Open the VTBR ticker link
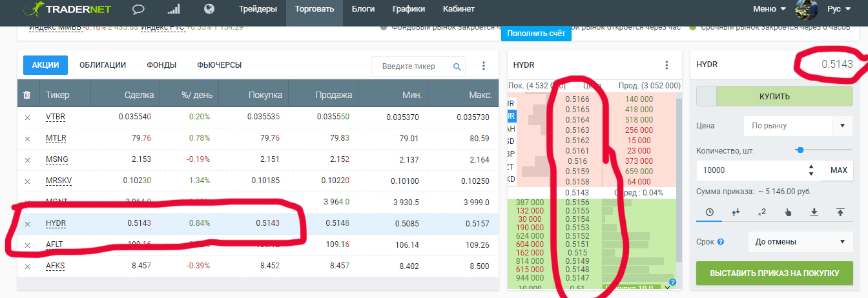 (x=56, y=117)
